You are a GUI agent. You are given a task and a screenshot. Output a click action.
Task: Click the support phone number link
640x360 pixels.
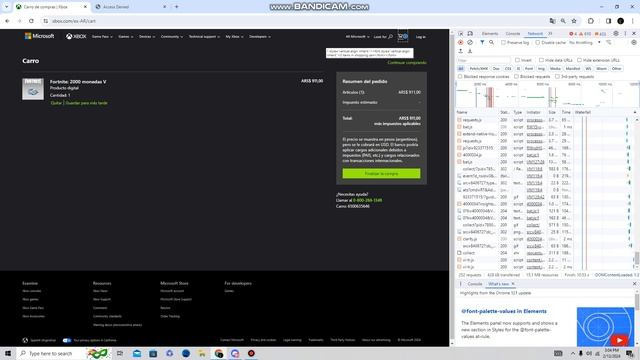coord(367,200)
